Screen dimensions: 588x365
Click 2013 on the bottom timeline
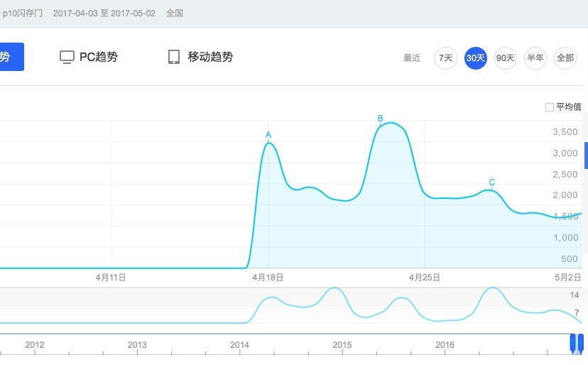coord(137,344)
